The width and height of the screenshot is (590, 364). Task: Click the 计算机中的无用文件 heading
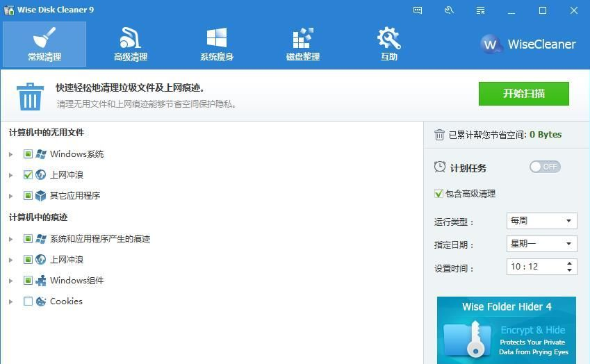(47, 133)
